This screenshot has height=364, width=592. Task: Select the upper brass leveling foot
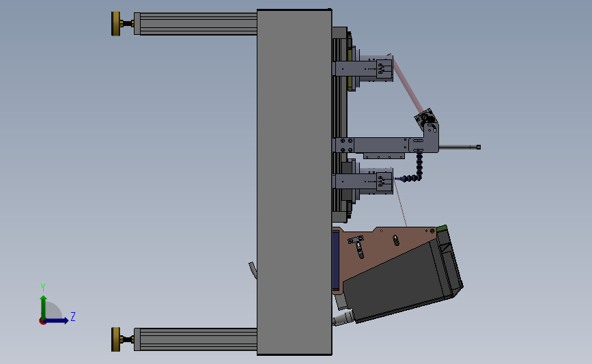116,24
